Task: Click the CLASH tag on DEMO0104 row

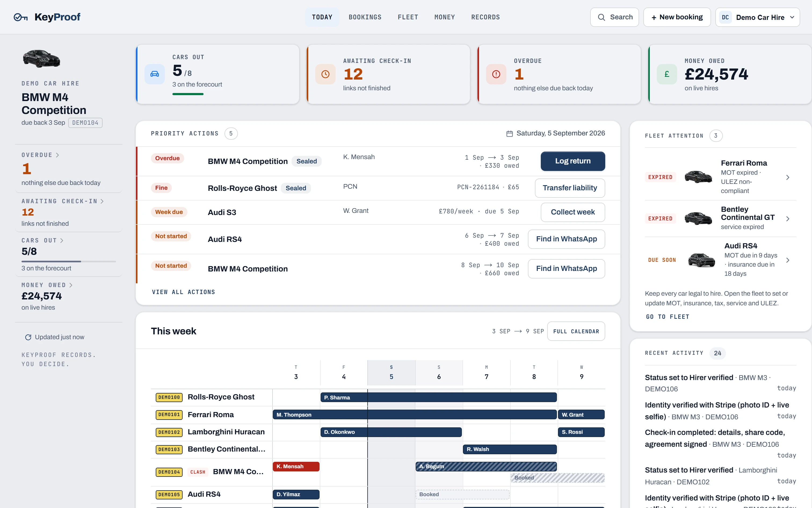Action: point(198,472)
